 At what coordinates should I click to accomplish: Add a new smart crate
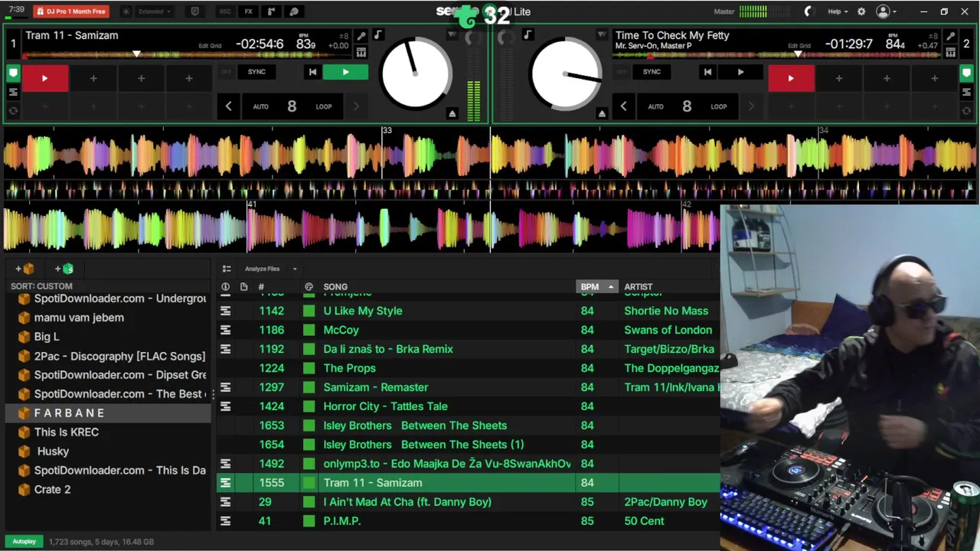pos(64,269)
